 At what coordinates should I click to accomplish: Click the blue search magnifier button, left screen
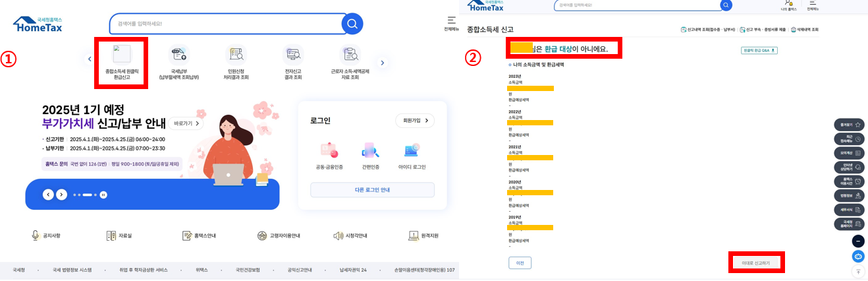(x=352, y=24)
